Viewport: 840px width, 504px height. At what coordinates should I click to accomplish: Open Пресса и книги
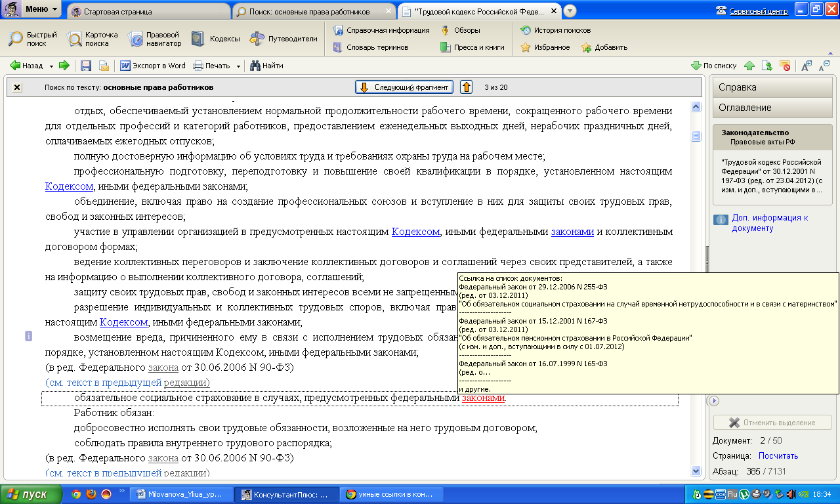click(472, 47)
